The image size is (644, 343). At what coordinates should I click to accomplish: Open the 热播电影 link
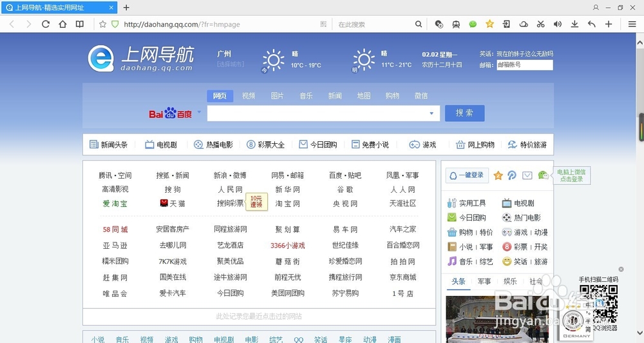[214, 145]
